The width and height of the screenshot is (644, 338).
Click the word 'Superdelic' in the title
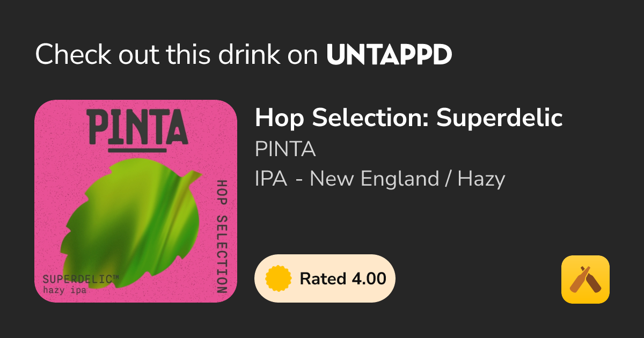point(499,118)
